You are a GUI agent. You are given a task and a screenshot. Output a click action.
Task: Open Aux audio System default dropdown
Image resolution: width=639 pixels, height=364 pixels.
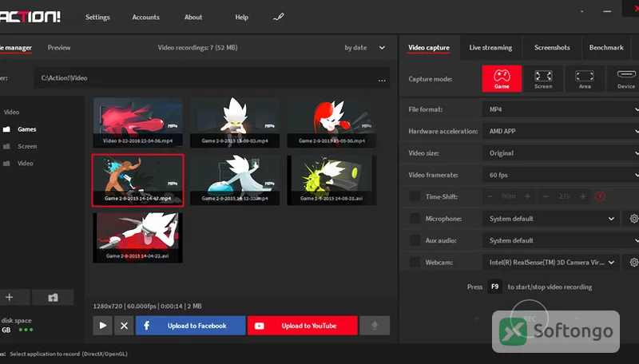[561, 240]
